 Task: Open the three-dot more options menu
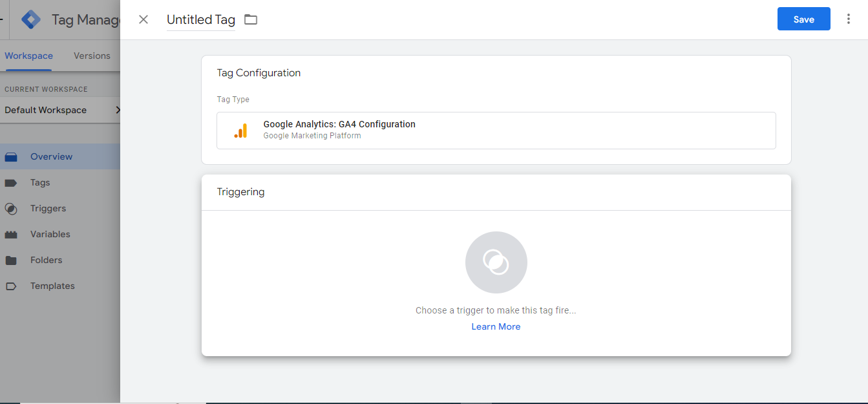(849, 19)
